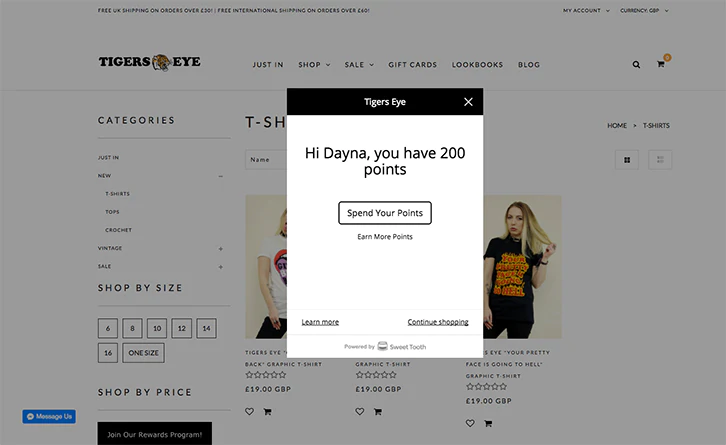Image resolution: width=726 pixels, height=445 pixels.
Task: Expand the VINTAGE category
Action: click(x=220, y=249)
